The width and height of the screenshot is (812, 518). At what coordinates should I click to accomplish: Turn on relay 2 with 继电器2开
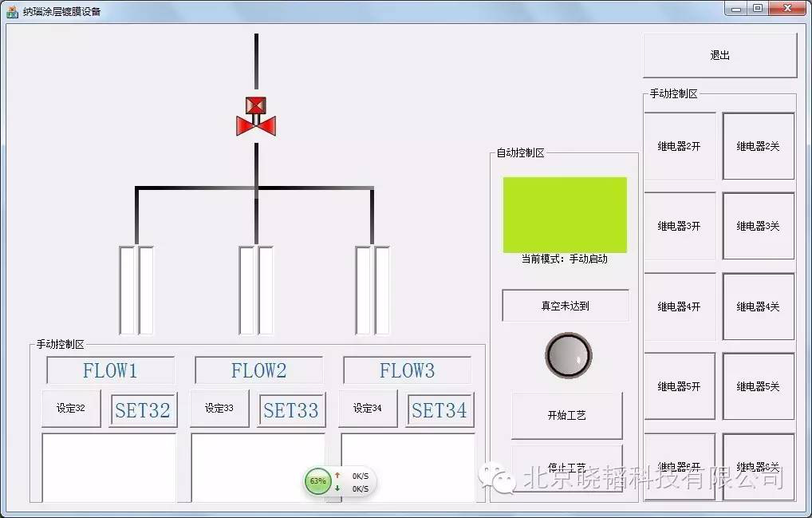679,147
